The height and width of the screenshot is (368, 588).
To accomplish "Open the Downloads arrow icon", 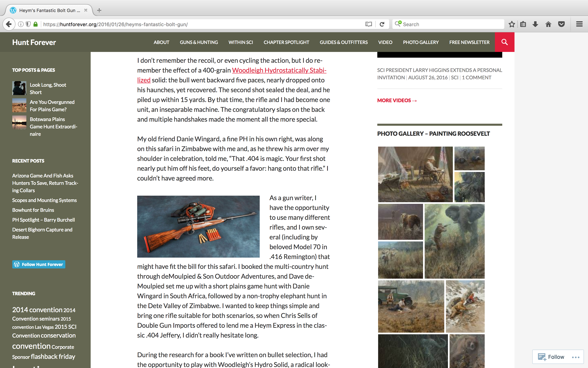I will (535, 24).
